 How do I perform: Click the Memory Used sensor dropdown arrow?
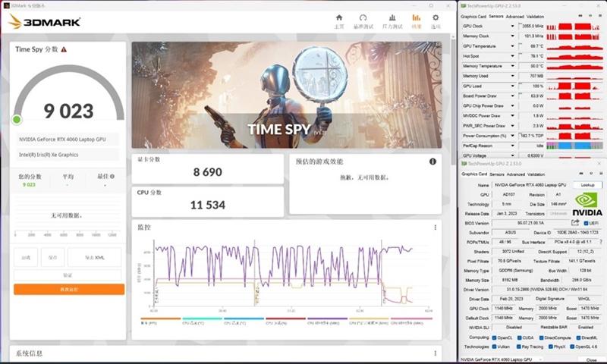click(513, 76)
